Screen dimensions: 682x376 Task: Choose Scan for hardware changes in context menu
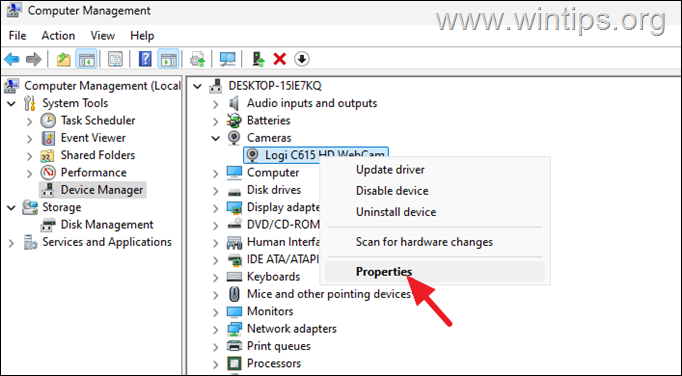(424, 242)
